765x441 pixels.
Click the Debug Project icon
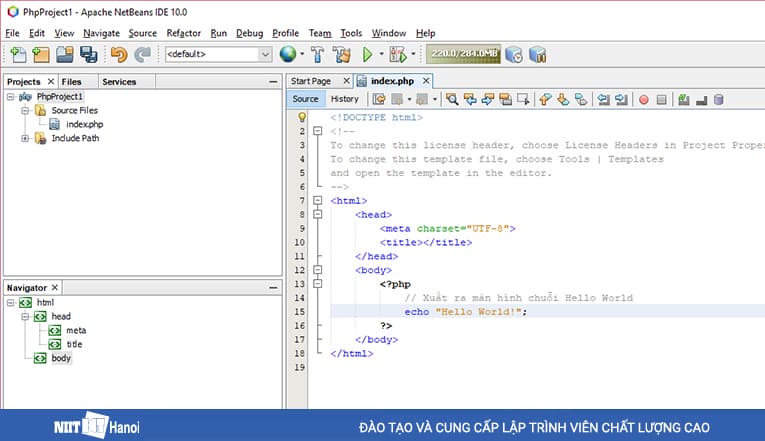[x=398, y=54]
